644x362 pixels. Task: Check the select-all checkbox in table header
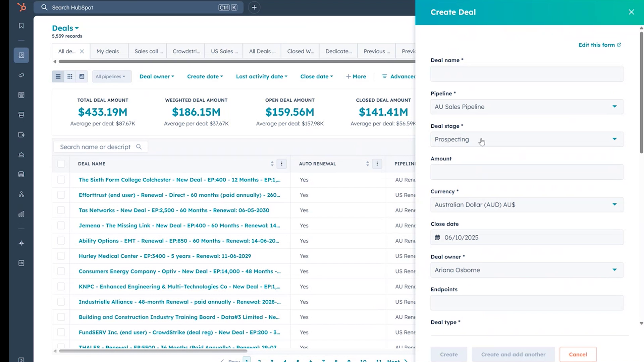[61, 164]
